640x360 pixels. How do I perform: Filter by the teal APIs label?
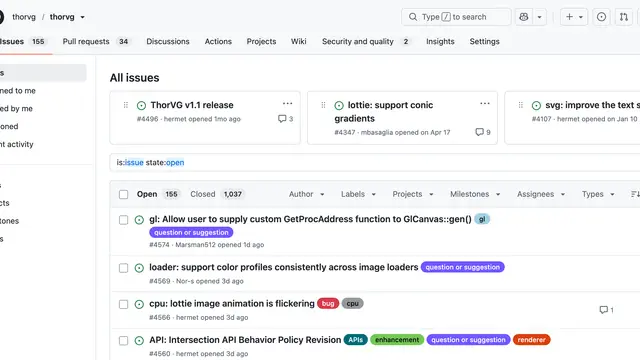click(x=356, y=340)
